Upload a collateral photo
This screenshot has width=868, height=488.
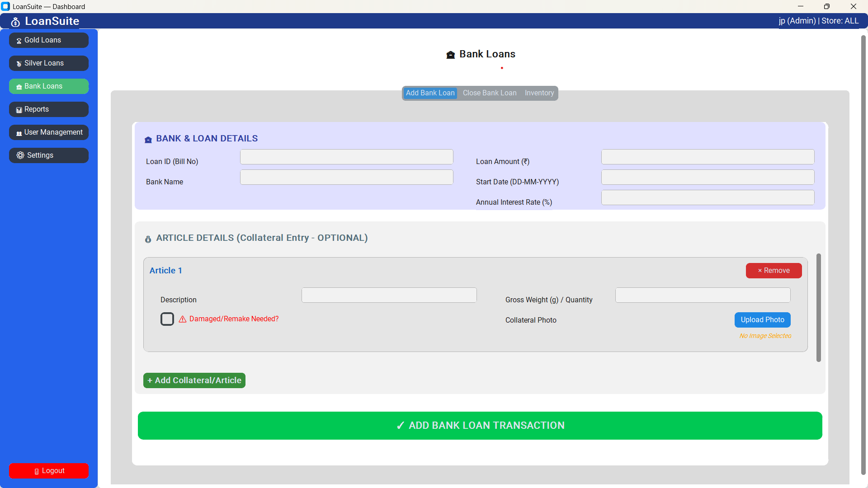tap(762, 319)
